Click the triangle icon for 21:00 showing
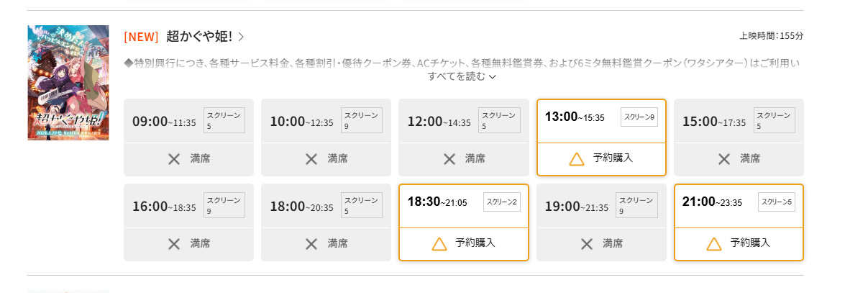The image size is (868, 293). [714, 244]
